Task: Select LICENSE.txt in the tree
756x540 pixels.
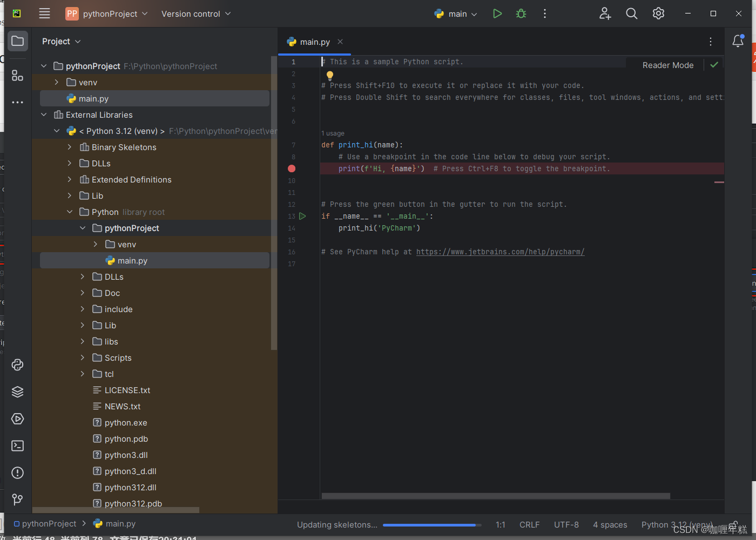Action: 122,390
